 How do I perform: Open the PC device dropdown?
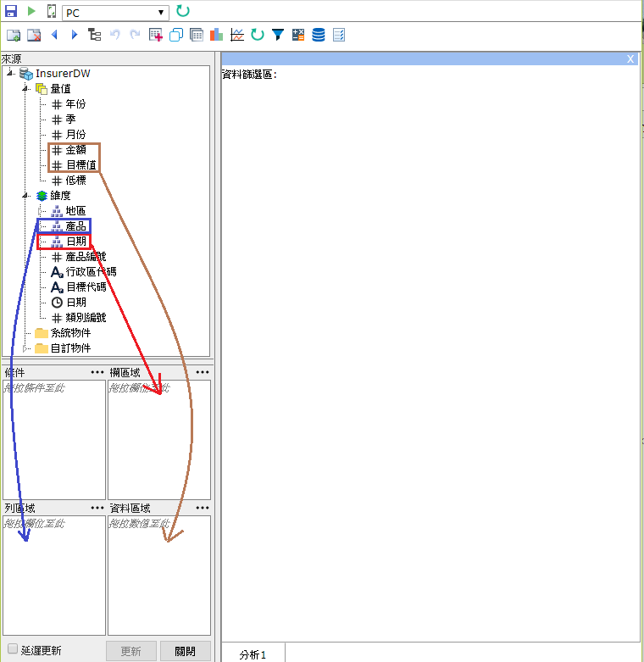(115, 13)
